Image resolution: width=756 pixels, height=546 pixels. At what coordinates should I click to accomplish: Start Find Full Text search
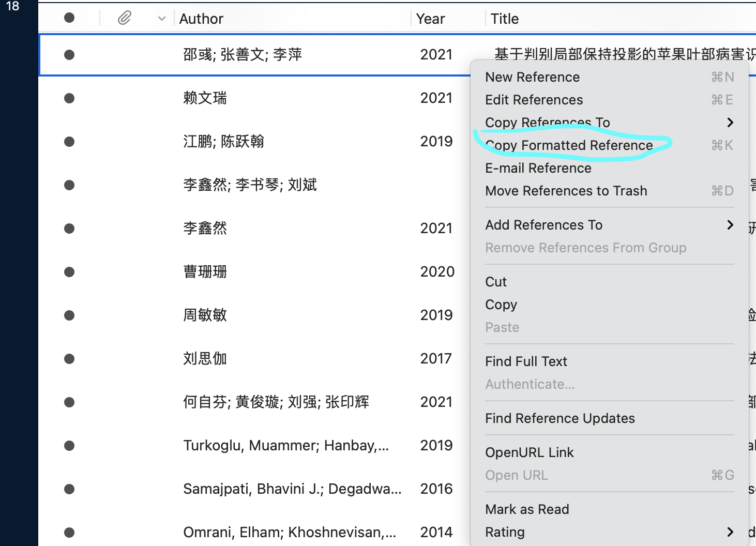(x=526, y=361)
